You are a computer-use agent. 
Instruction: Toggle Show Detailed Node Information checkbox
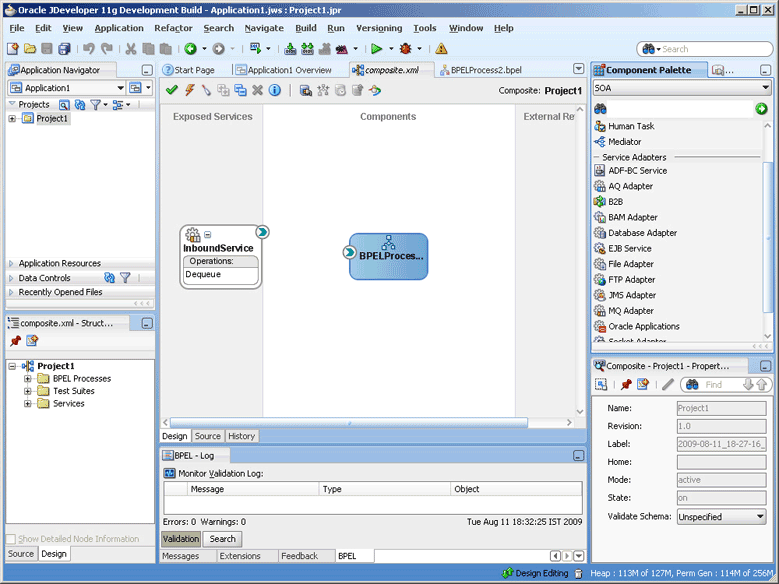pos(11,539)
